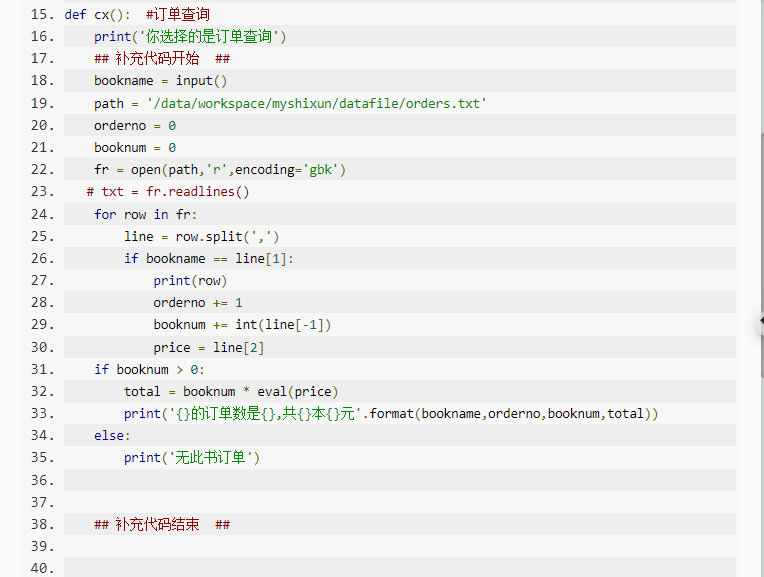This screenshot has width=764, height=577.
Task: Click 'if bookname == line[1]:' statement
Action: [209, 258]
